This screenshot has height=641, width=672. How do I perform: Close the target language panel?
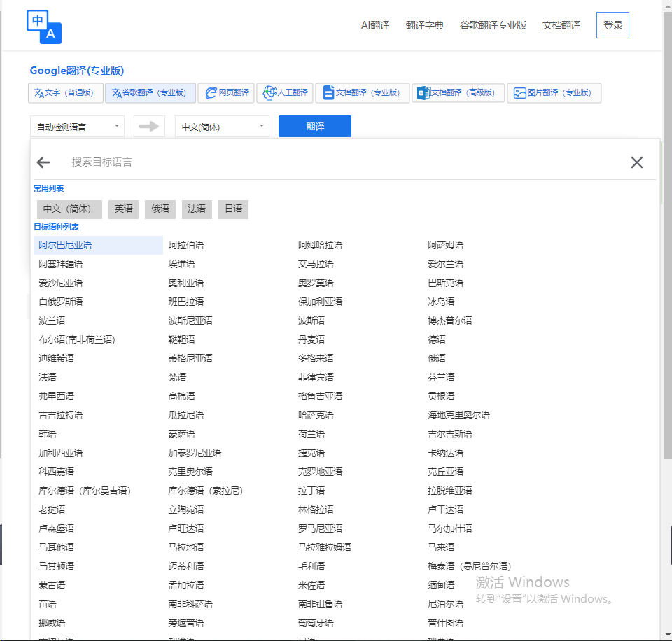coord(637,162)
